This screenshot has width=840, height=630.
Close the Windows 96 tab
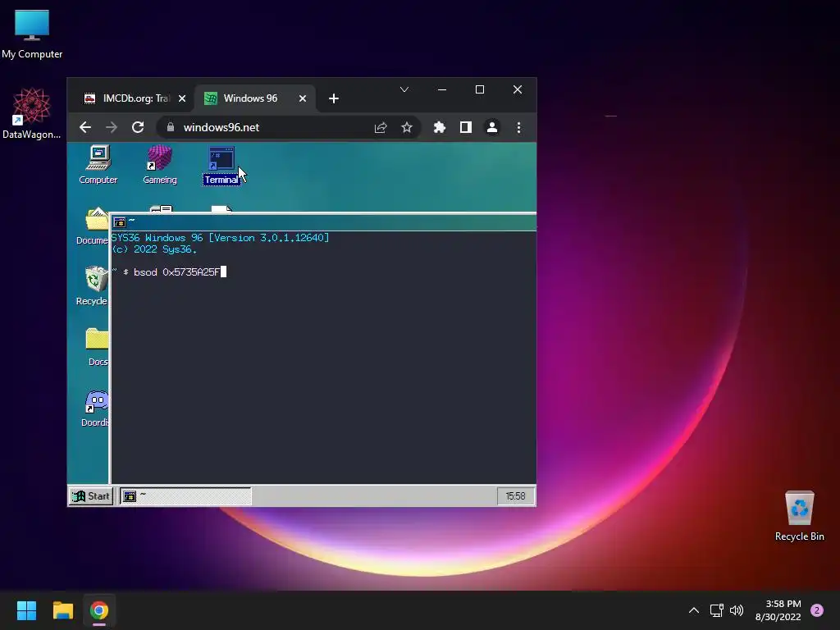pyautogui.click(x=303, y=98)
